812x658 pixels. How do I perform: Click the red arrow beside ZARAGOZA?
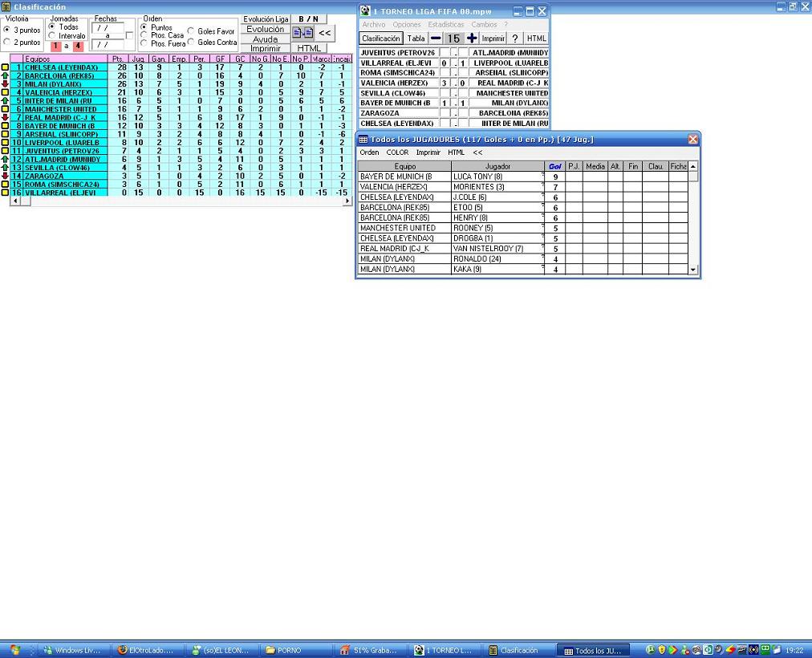(5, 176)
